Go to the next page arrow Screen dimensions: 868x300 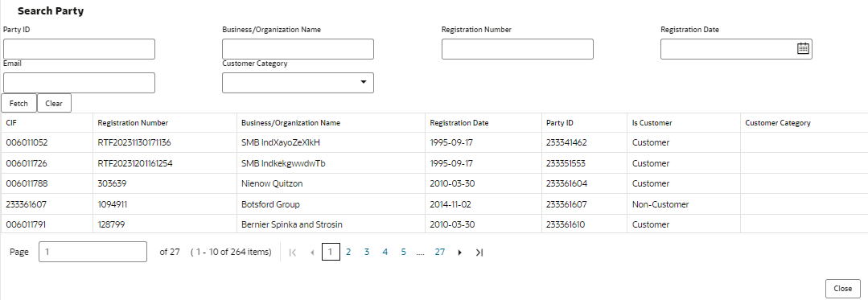pyautogui.click(x=459, y=253)
